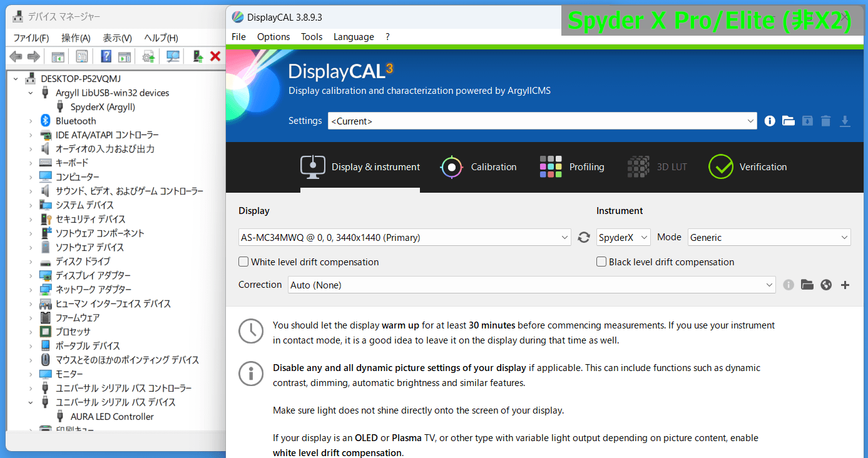
Task: Select the ポータブル デバイス tree row
Action: pos(88,346)
